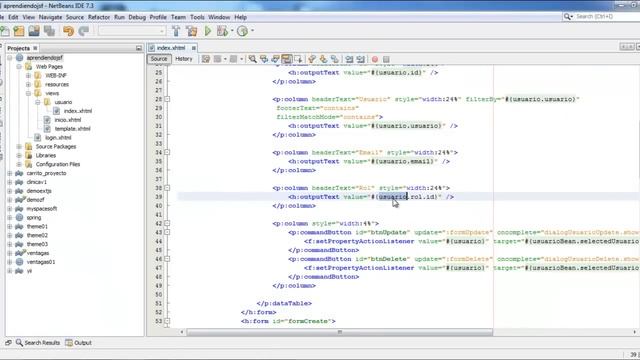Toggle Highlight Search in editor toolbar
This screenshot has width=640, height=360.
point(287,59)
